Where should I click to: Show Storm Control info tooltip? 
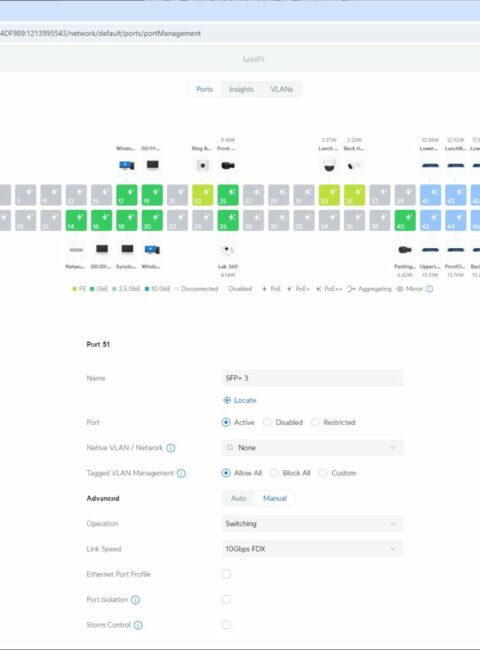click(x=138, y=625)
